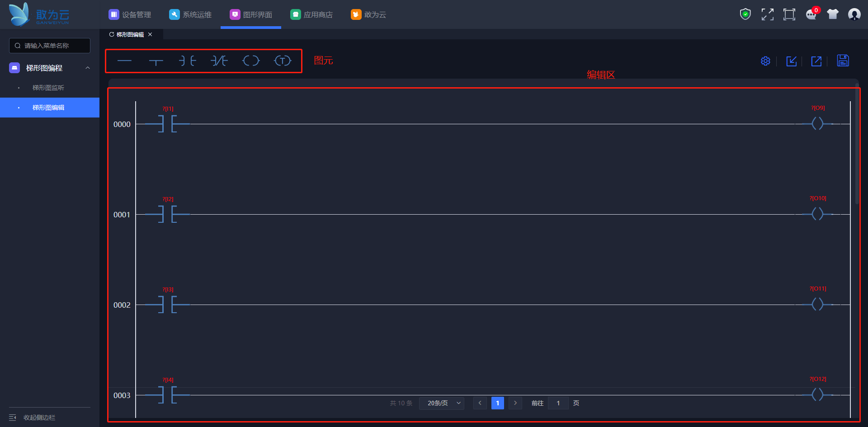Click the ?[O11] coil label
Image resolution: width=868 pixels, height=427 pixels.
pos(818,289)
